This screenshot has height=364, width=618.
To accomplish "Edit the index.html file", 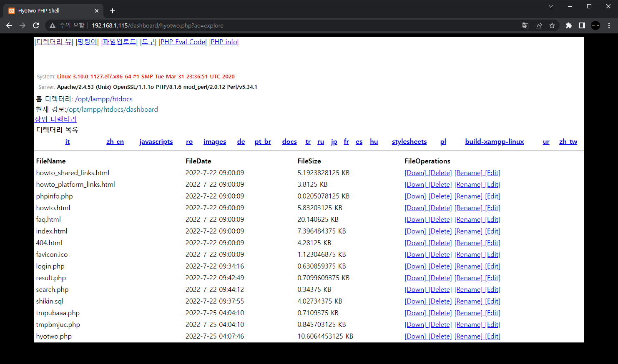I will click(x=493, y=231).
